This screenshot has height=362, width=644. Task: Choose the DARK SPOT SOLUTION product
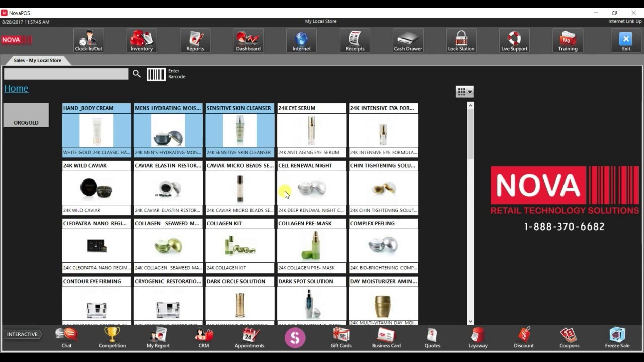(311, 300)
